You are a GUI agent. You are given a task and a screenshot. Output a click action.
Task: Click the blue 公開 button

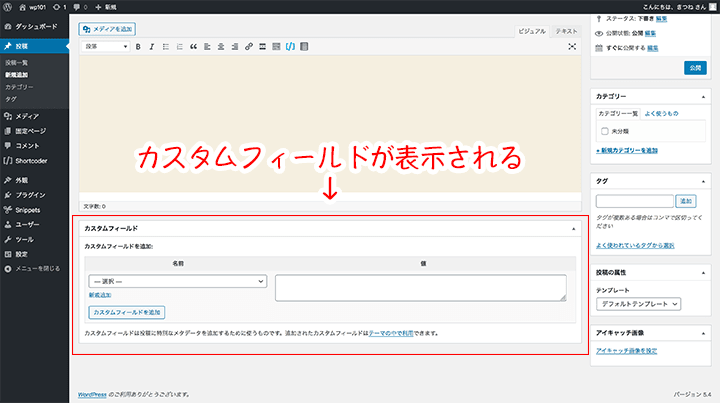[x=695, y=68]
